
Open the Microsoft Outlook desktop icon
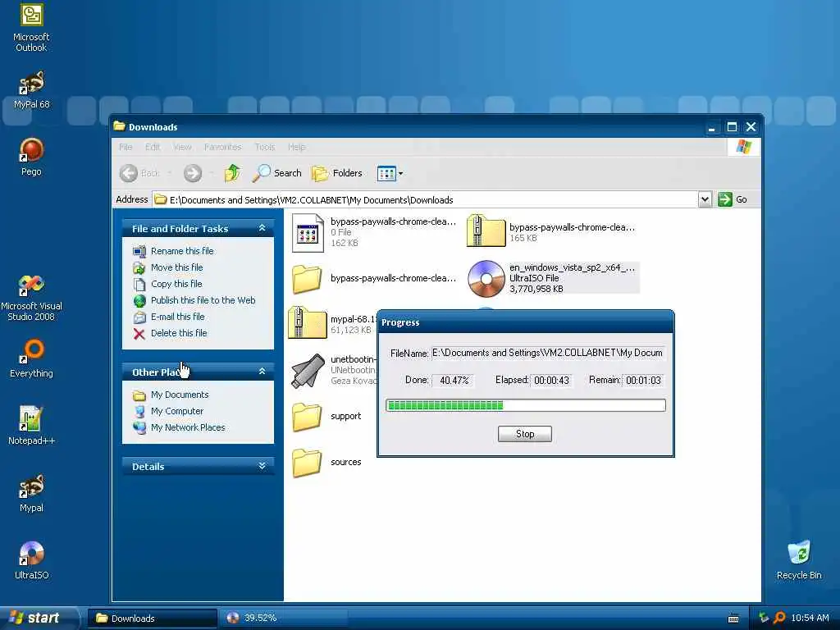(x=31, y=27)
